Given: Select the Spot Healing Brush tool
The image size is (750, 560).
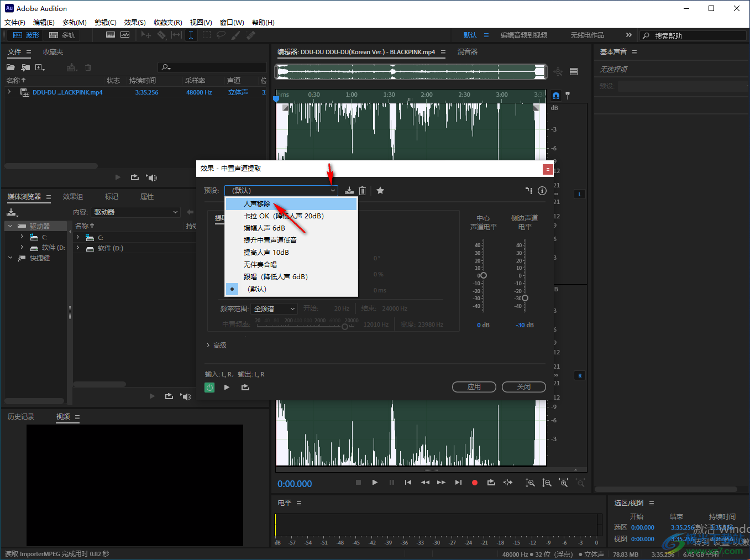Looking at the screenshot, I should (x=251, y=35).
